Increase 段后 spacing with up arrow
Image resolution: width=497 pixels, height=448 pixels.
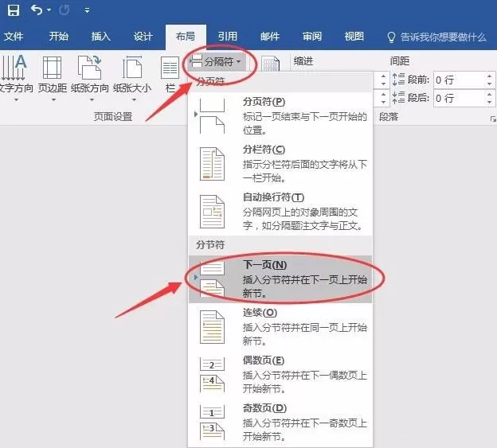tap(490, 95)
